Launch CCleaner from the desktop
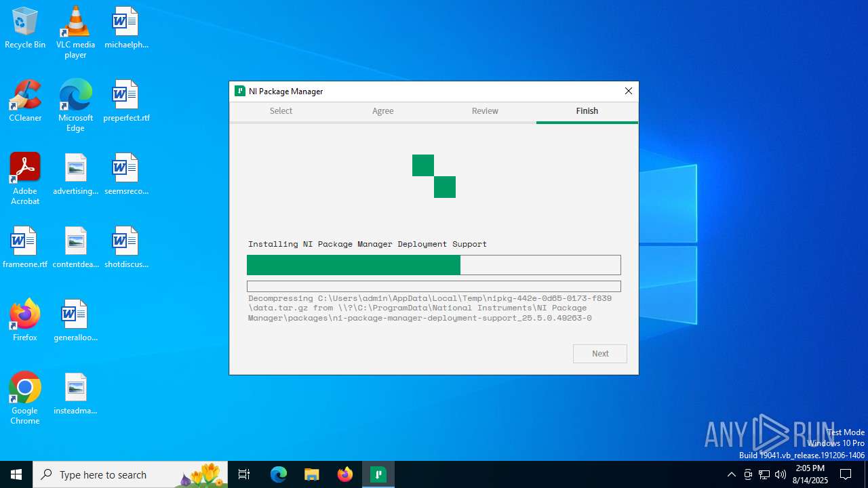 coord(25,102)
